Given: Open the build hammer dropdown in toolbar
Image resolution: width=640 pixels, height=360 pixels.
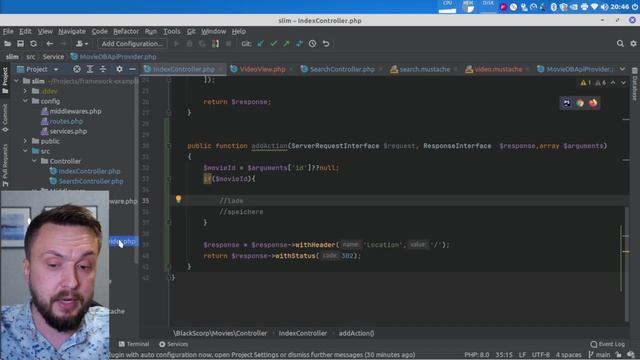Looking at the screenshot, I should coord(81,44).
